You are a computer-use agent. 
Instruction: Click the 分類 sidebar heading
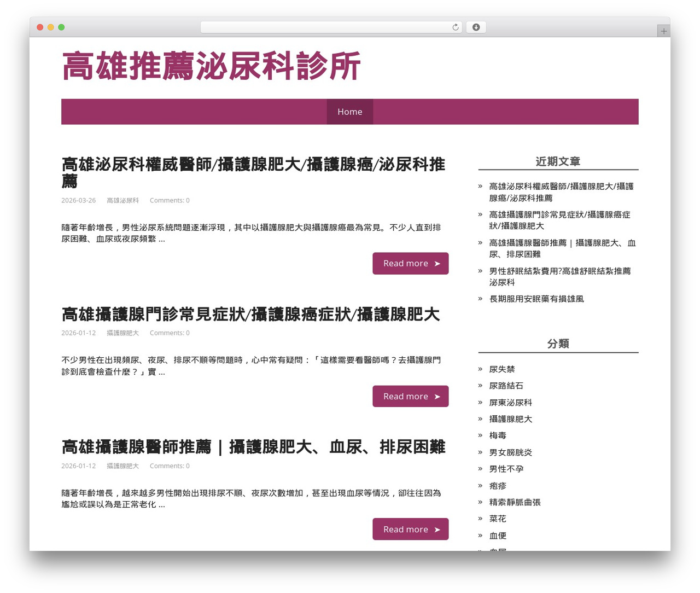(x=558, y=344)
